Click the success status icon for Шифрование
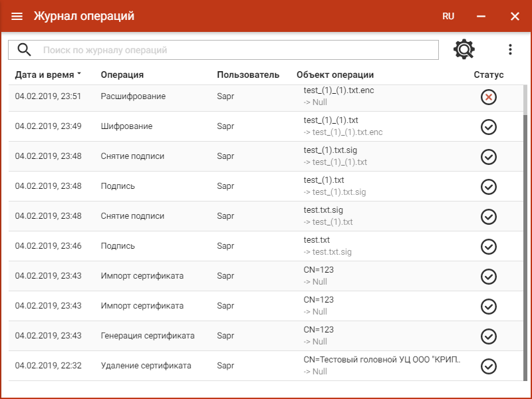 [489, 127]
